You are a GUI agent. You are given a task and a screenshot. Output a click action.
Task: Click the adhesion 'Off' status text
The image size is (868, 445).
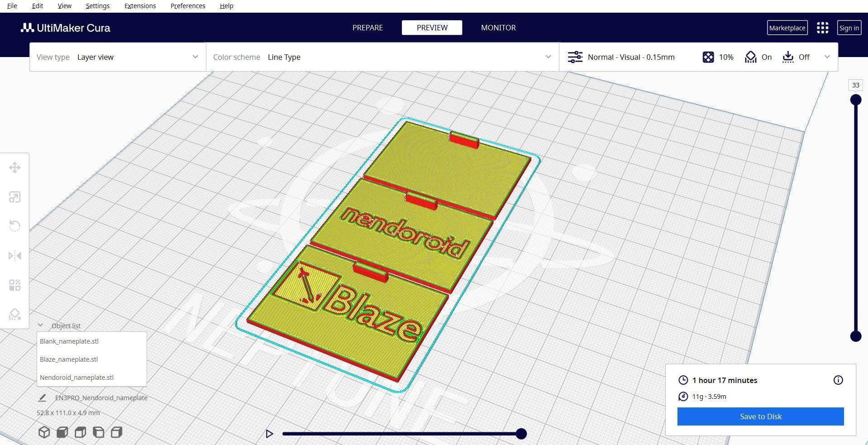804,57
